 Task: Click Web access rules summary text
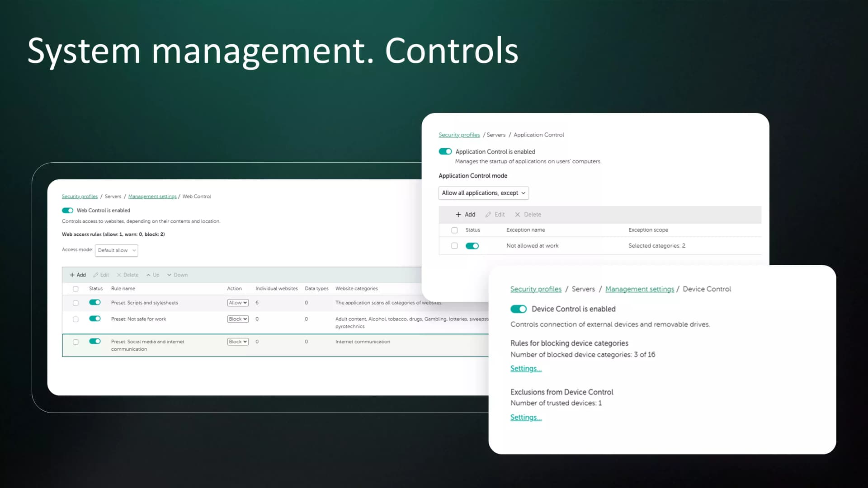[x=113, y=235]
